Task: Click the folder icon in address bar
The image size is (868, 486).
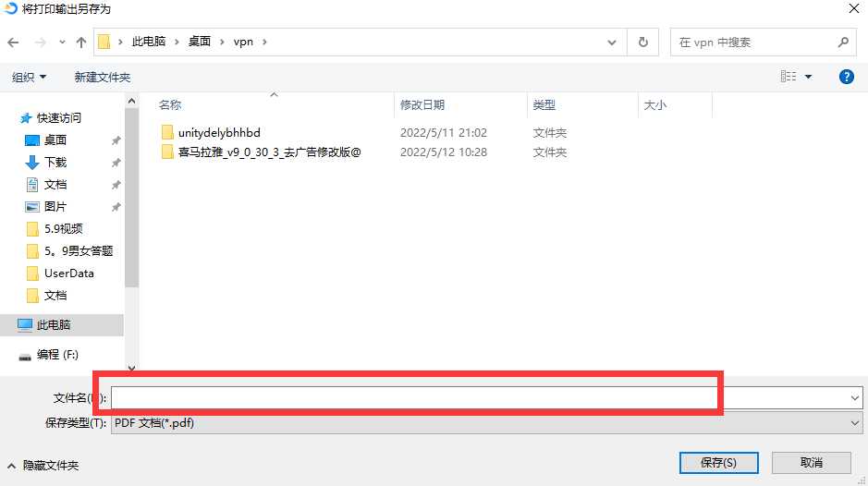Action: [x=104, y=43]
